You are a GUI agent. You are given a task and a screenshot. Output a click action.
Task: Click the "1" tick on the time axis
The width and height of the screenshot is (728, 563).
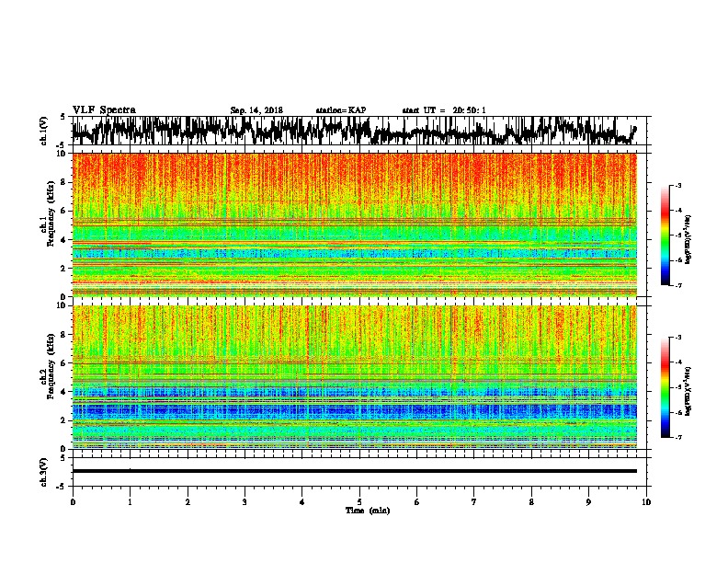(x=130, y=502)
